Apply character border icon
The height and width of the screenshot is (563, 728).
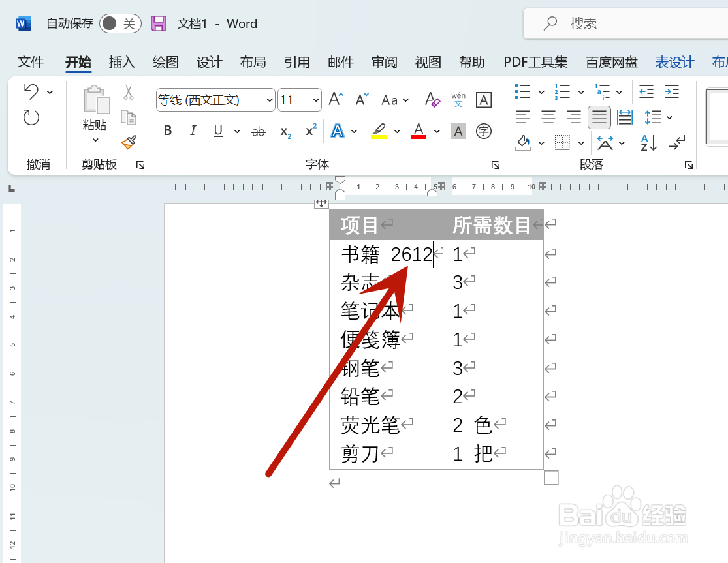coord(484,100)
